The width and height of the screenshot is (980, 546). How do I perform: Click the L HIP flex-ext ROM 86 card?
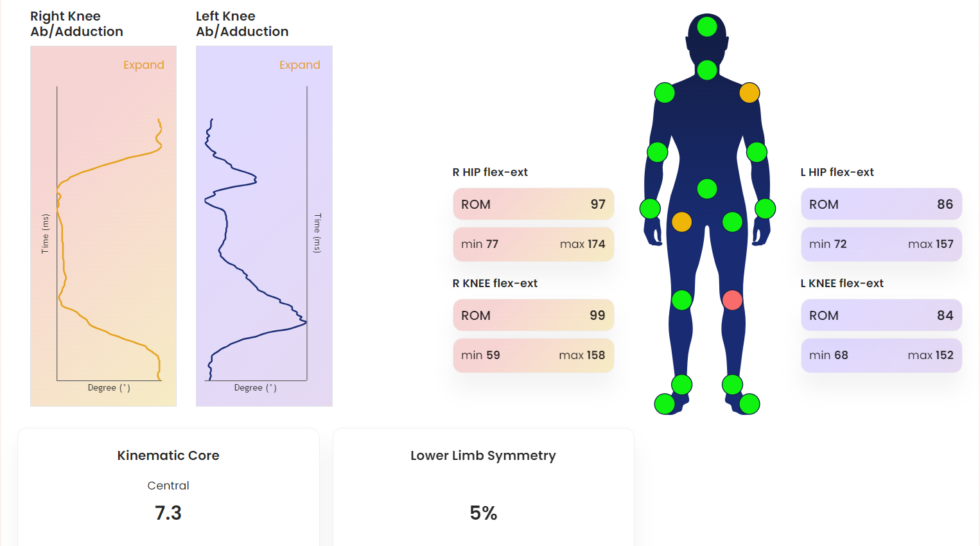[882, 204]
